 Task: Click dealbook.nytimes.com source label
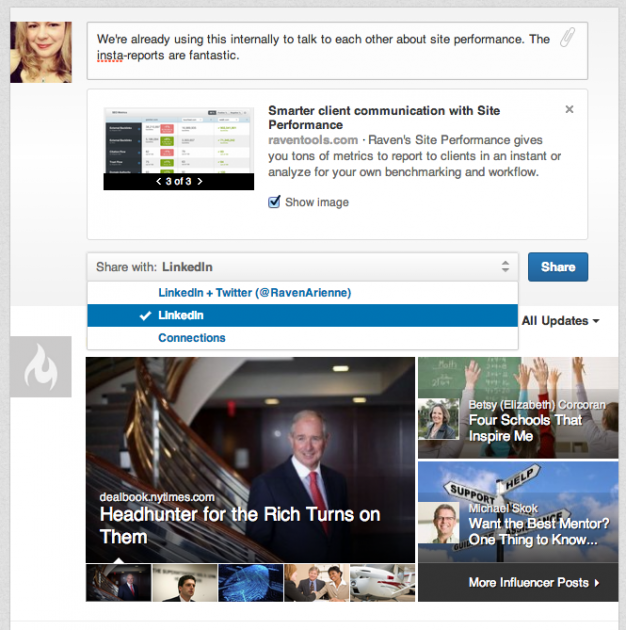click(157, 497)
